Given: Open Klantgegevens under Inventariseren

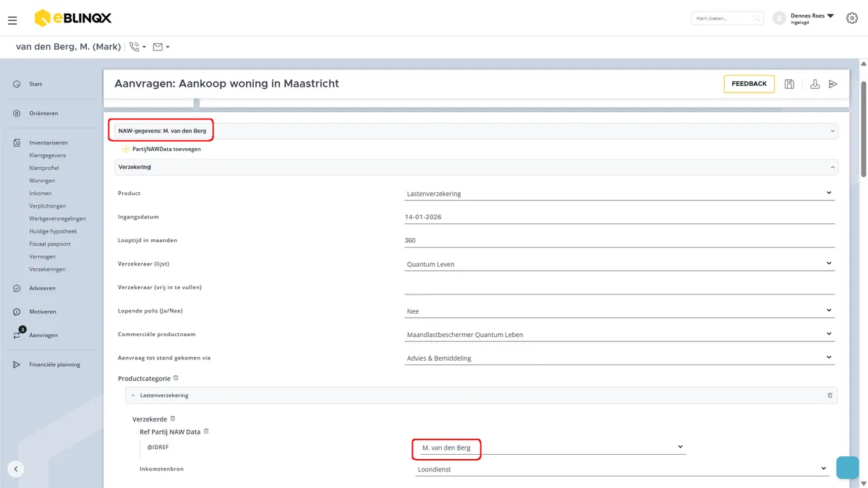Looking at the screenshot, I should click(x=48, y=155).
